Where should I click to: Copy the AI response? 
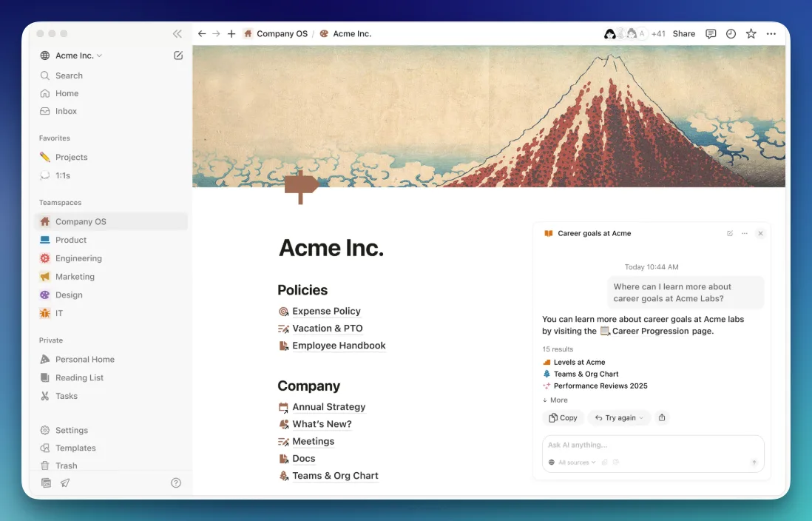click(563, 417)
